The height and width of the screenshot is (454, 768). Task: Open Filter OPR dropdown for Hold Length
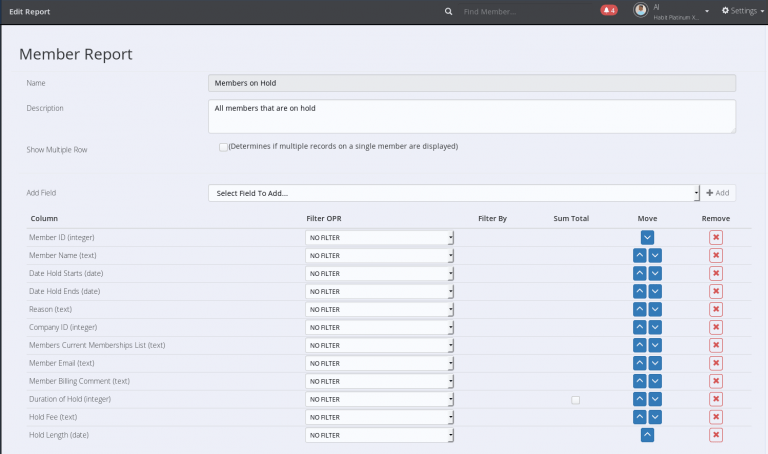(x=379, y=435)
